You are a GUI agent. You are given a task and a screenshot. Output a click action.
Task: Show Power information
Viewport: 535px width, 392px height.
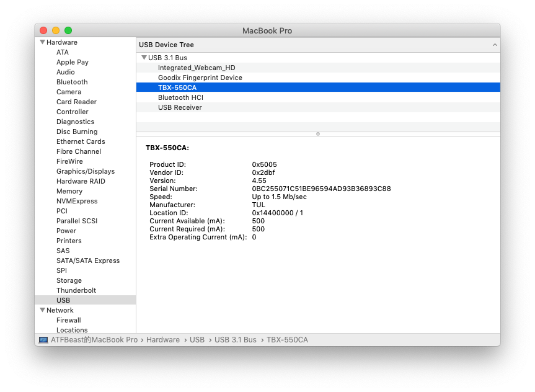pyautogui.click(x=66, y=231)
